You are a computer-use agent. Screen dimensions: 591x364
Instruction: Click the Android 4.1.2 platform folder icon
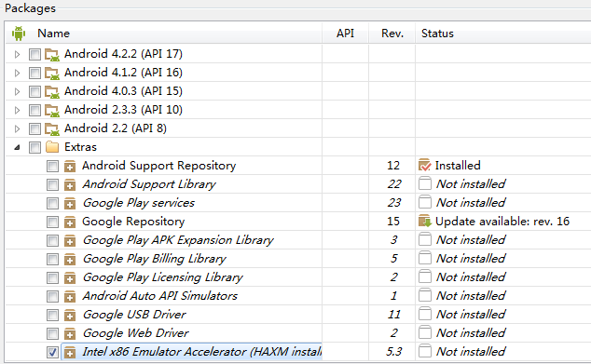[52, 73]
